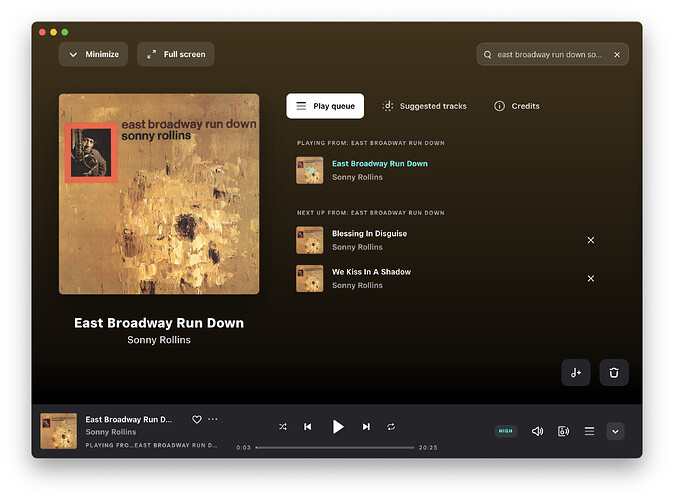The height and width of the screenshot is (499, 674).
Task: Skip to previous track
Action: tap(308, 426)
